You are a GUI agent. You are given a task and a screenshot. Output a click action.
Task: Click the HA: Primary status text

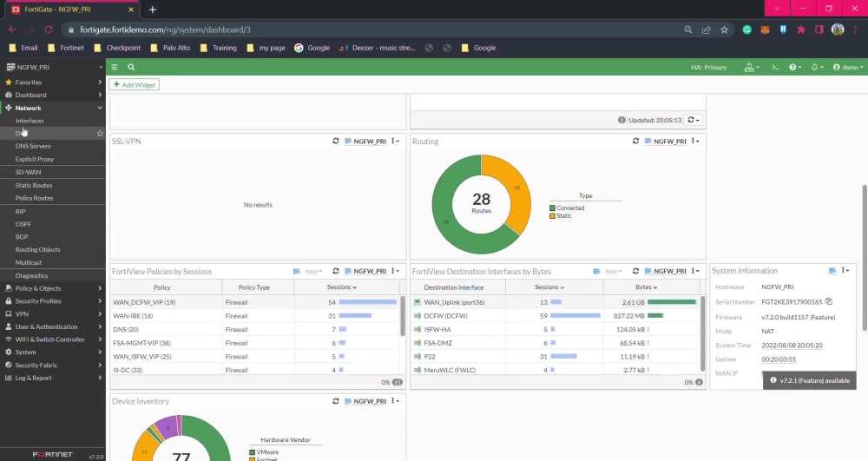[708, 67]
